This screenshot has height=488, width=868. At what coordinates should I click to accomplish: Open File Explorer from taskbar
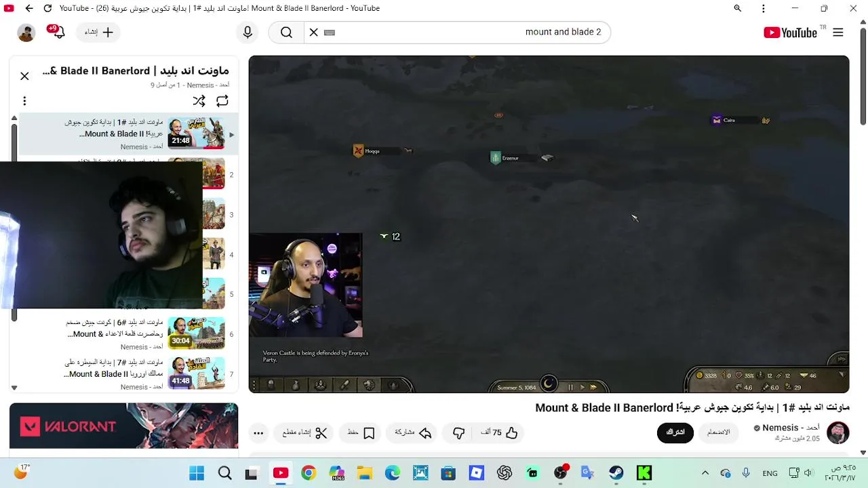[365, 473]
